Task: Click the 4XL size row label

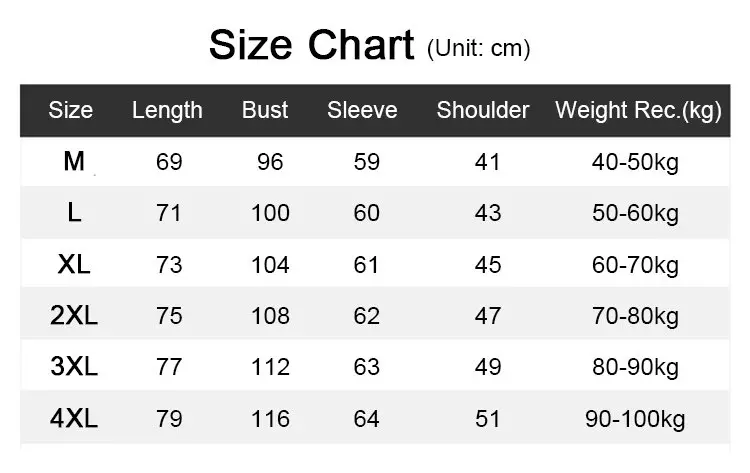Action: (74, 418)
